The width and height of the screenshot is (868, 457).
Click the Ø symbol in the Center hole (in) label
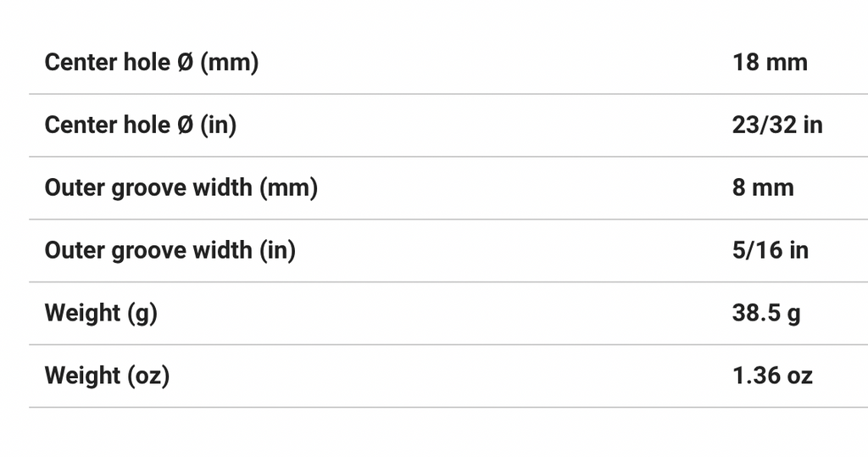[185, 125]
